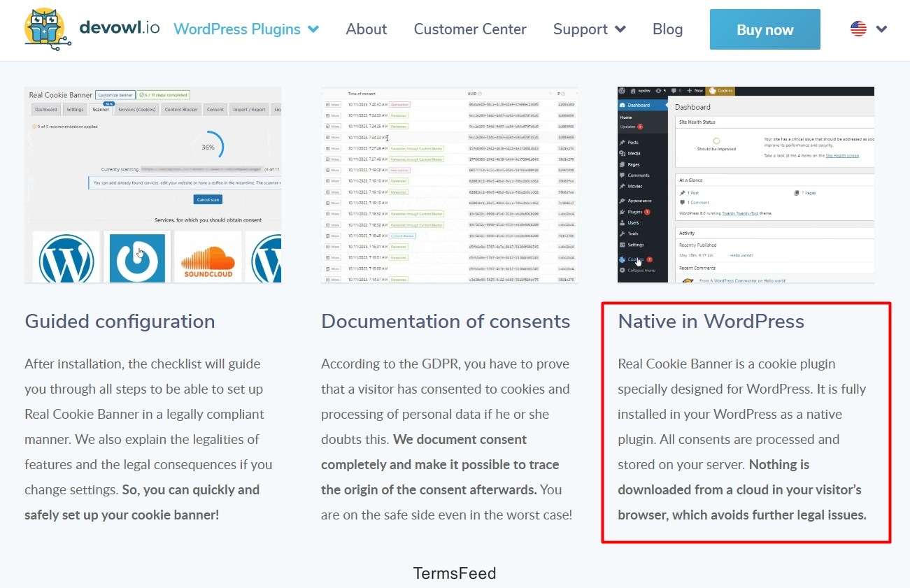The height and width of the screenshot is (588, 910).
Task: Click the 'So, you can quickly and' bold text
Action: pos(142,502)
